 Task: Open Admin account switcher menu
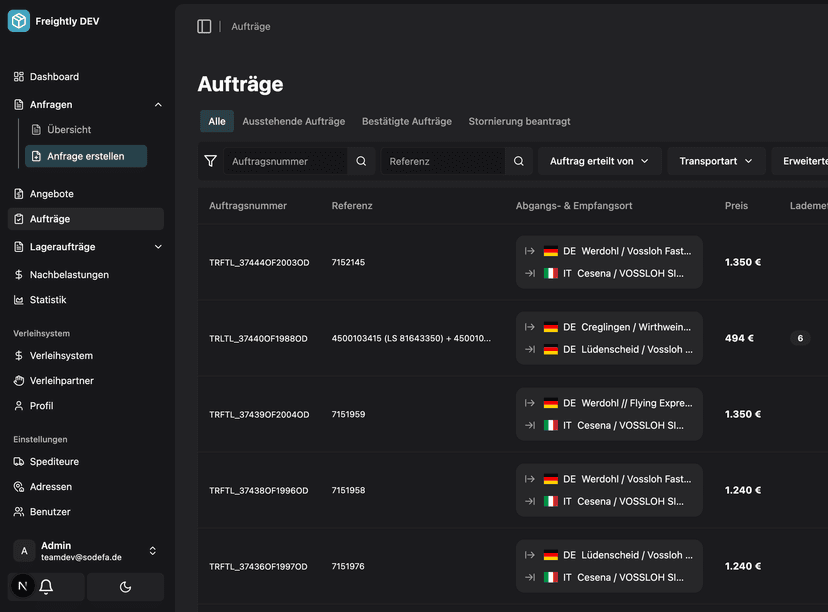point(152,551)
